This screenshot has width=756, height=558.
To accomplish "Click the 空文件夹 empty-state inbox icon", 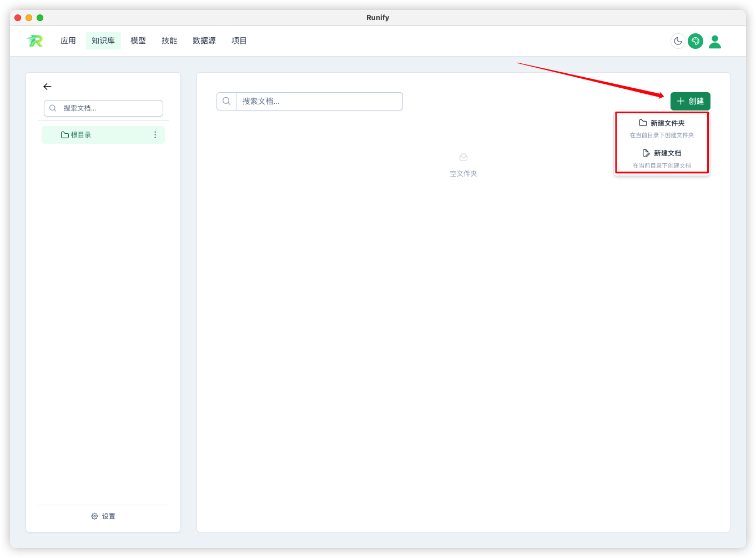I will click(463, 157).
